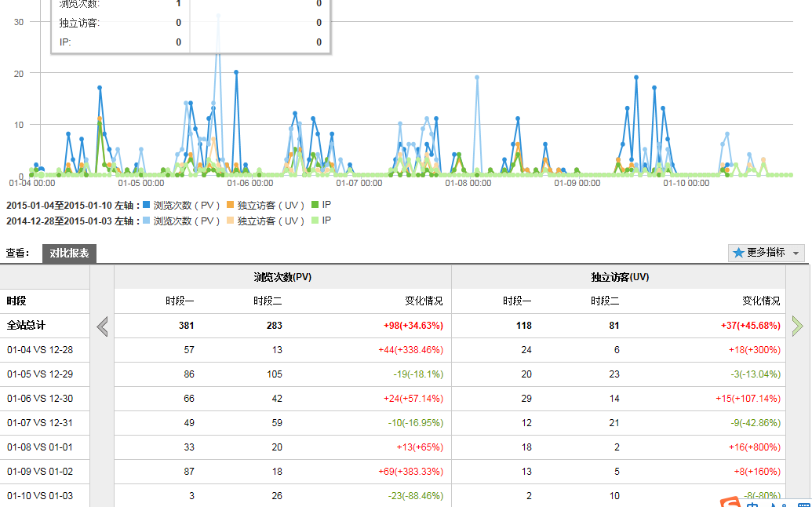
Task: Click the 查看: label beside the tab
Action: click(x=17, y=253)
